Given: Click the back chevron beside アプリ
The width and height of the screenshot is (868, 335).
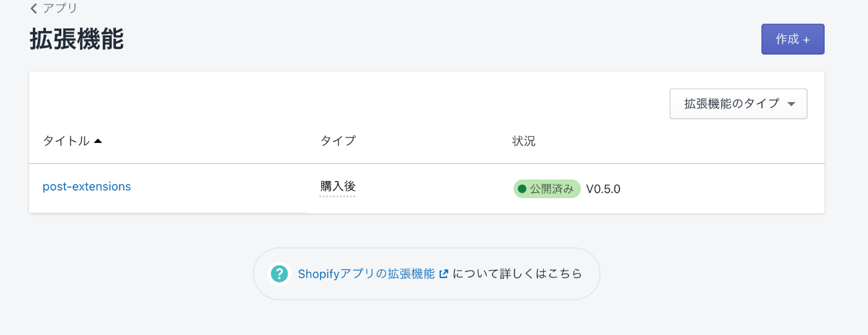Looking at the screenshot, I should (x=33, y=9).
